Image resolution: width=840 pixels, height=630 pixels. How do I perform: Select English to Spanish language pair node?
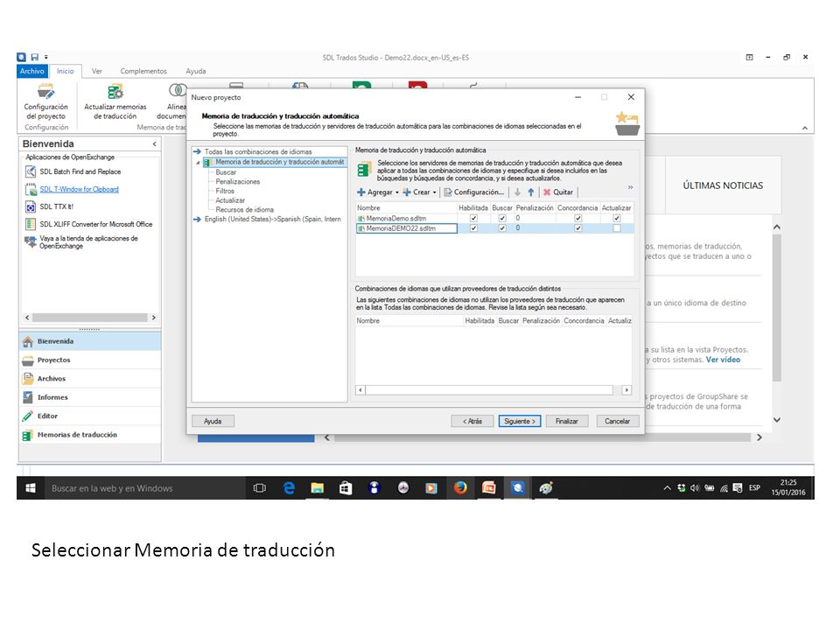click(272, 219)
